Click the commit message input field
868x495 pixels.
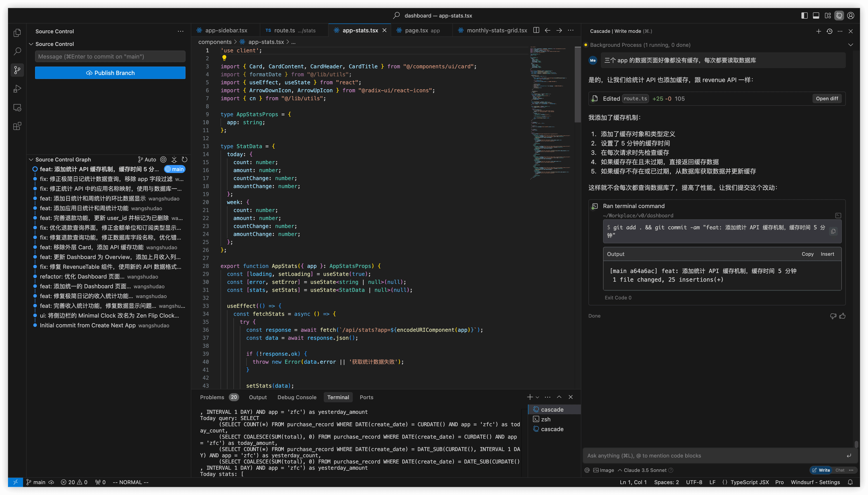tap(110, 56)
